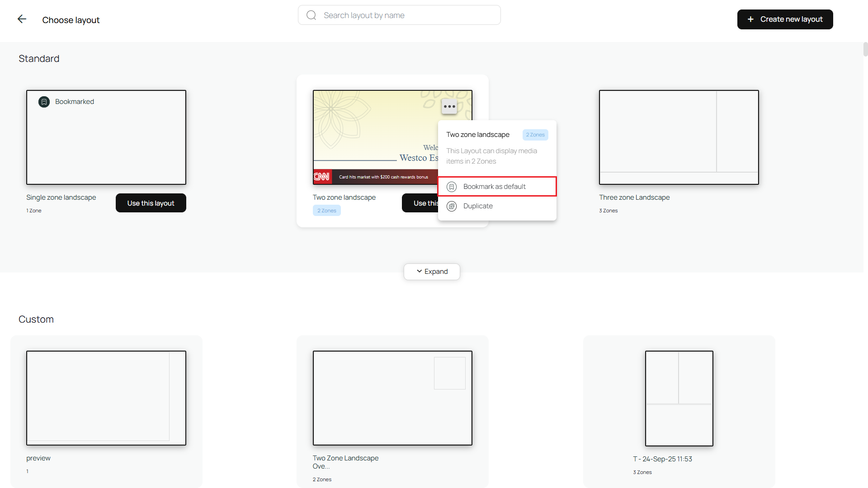Click the chevron inside the Expand button
This screenshot has width=868, height=488.
(419, 272)
